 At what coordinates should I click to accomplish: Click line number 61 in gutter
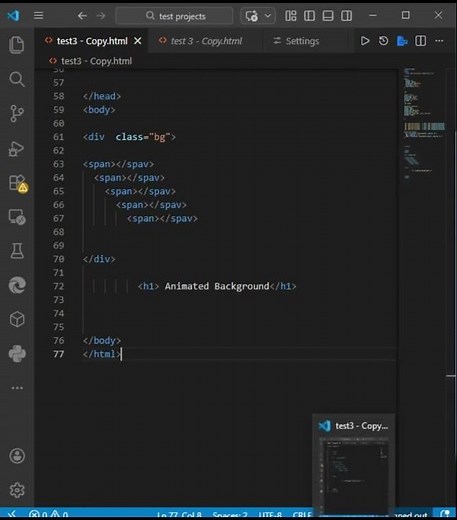click(x=58, y=137)
